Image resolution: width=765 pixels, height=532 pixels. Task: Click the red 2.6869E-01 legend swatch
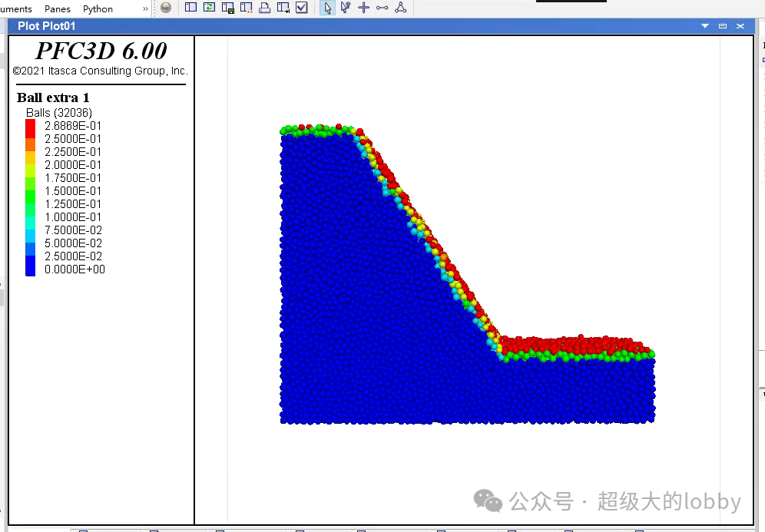point(30,128)
